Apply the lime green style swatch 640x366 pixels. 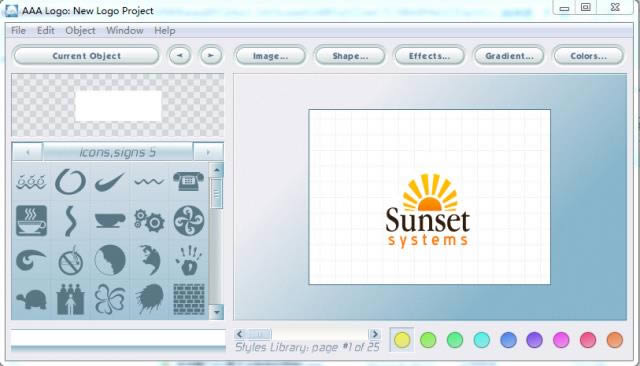pyautogui.click(x=428, y=339)
